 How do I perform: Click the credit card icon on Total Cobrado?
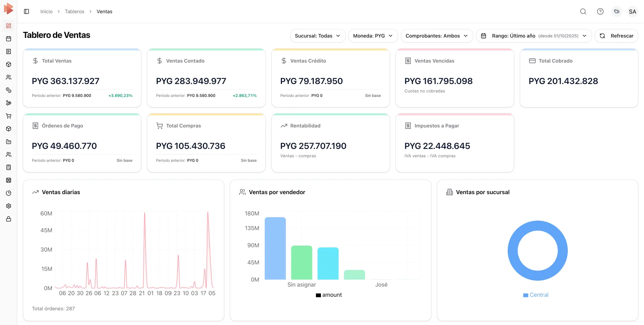(x=532, y=61)
